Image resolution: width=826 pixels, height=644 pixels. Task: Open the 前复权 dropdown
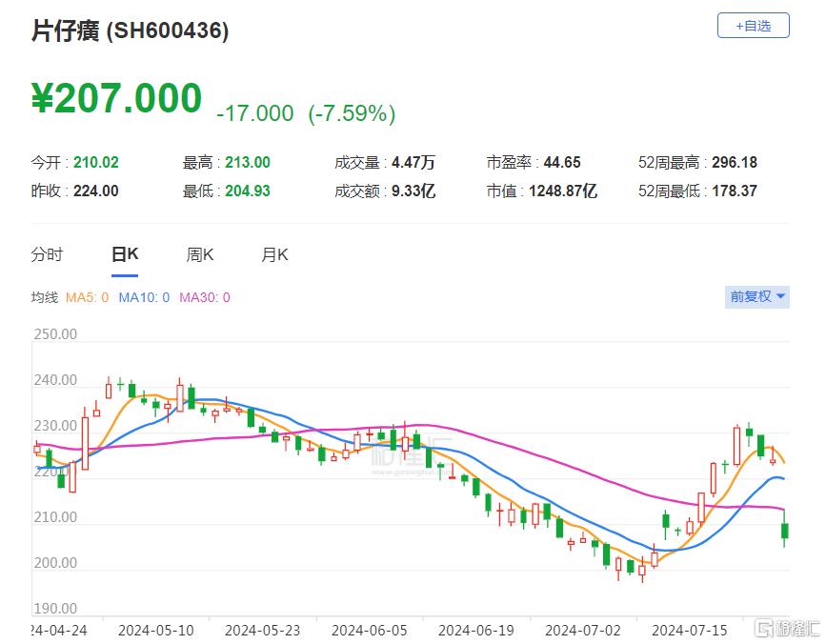[757, 297]
